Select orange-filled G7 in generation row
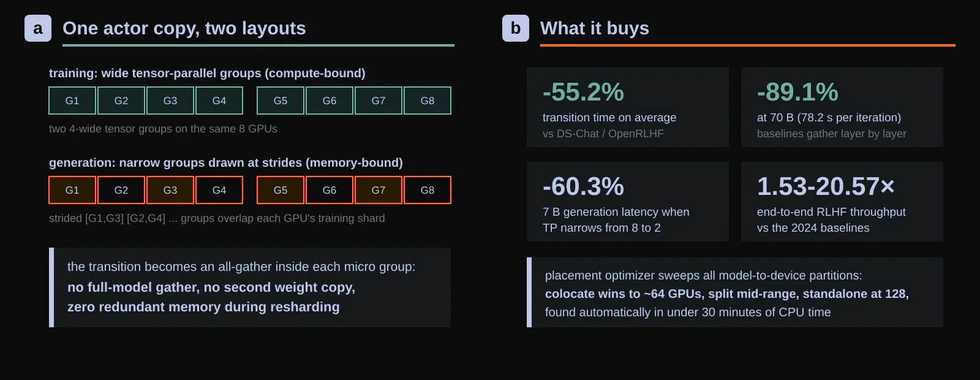This screenshot has width=980, height=380. coord(379,190)
